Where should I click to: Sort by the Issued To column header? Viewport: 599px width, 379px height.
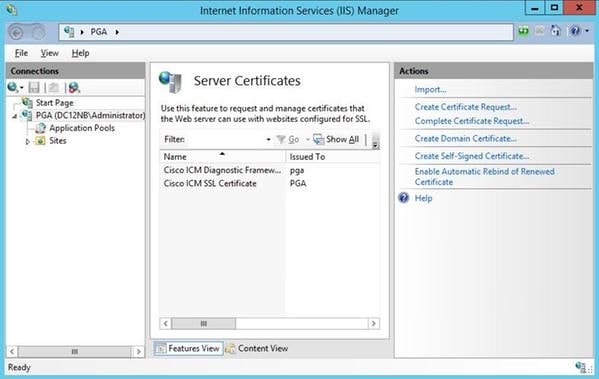332,157
